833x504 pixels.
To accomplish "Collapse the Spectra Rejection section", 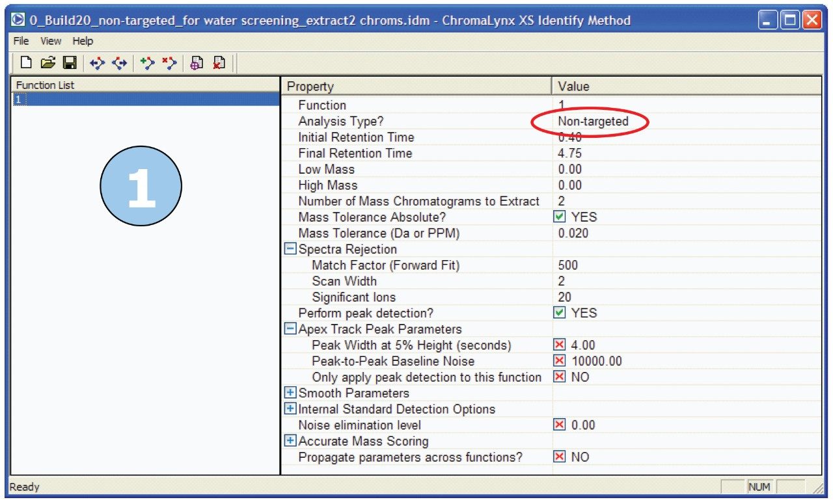I will pyautogui.click(x=290, y=249).
